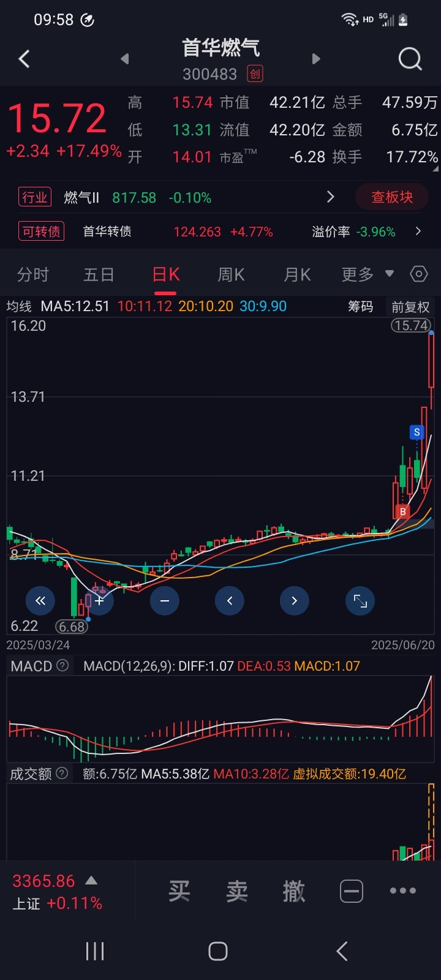Tap the 换手 17.72% value

412,157
